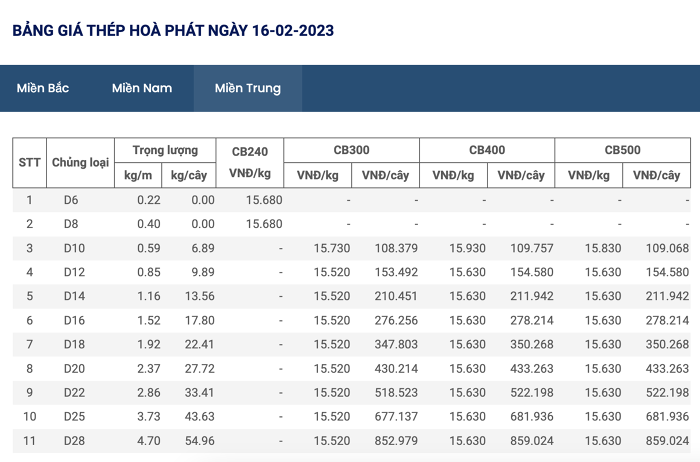700x462 pixels.
Task: Open the Miền Nam tab
Action: click(142, 88)
